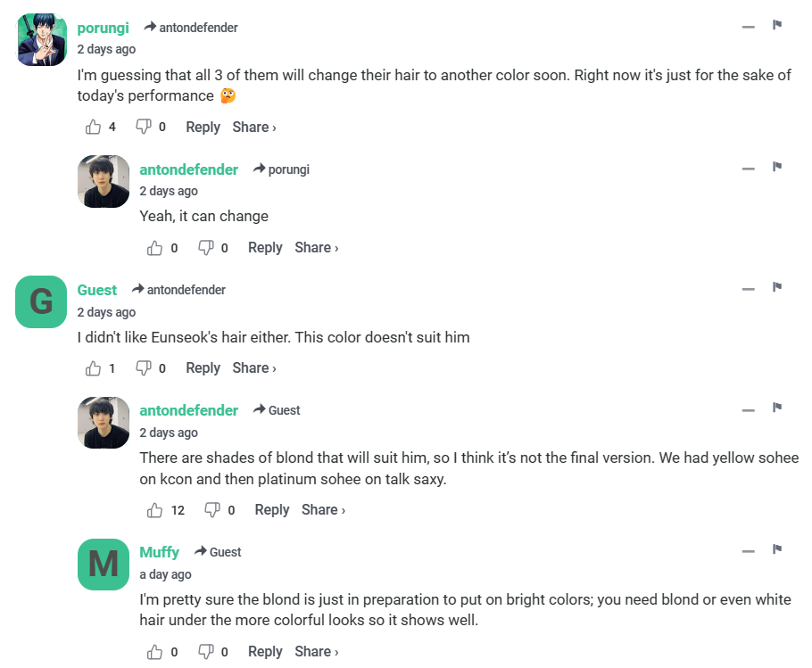Image resolution: width=812 pixels, height=668 pixels.
Task: Collapse porungi's comment thread
Action: [x=749, y=27]
